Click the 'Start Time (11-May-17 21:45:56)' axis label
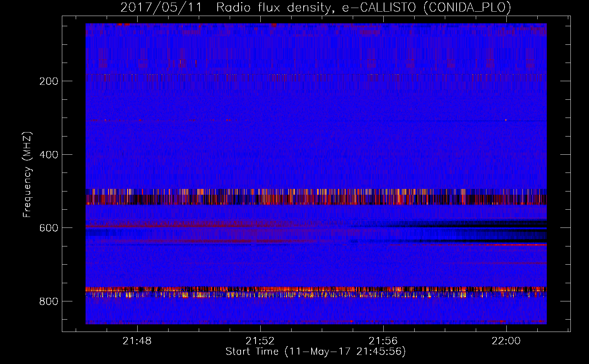Viewport: 589px width, 364px height. pos(316,352)
